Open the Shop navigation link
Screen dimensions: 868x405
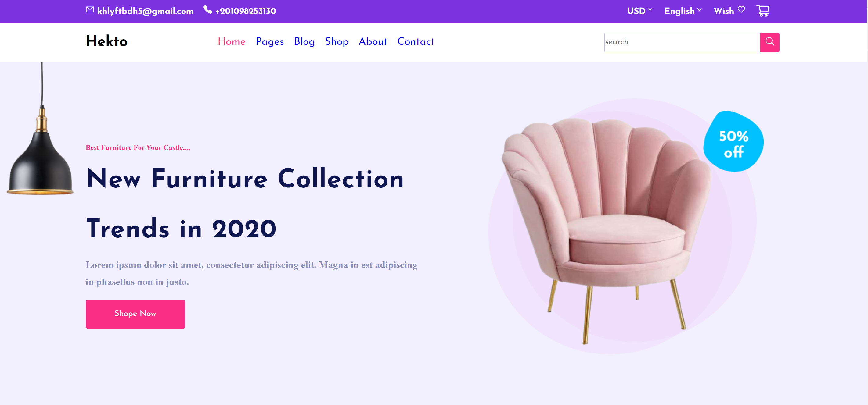click(337, 42)
